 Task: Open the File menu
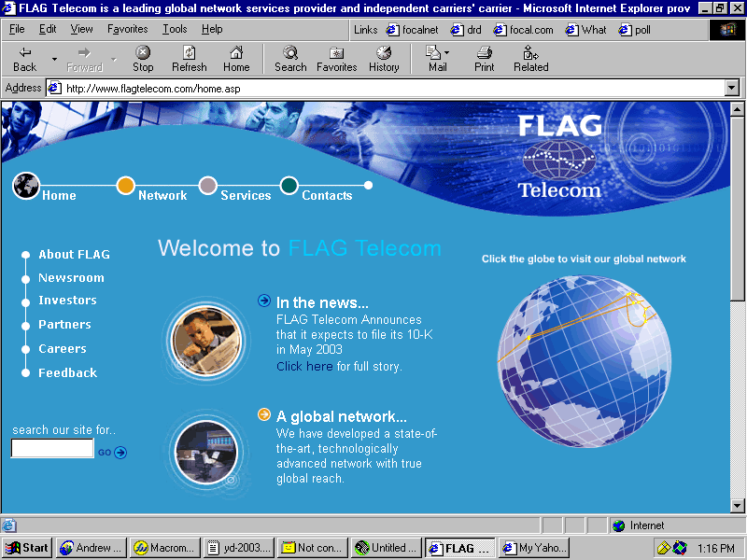click(x=17, y=29)
